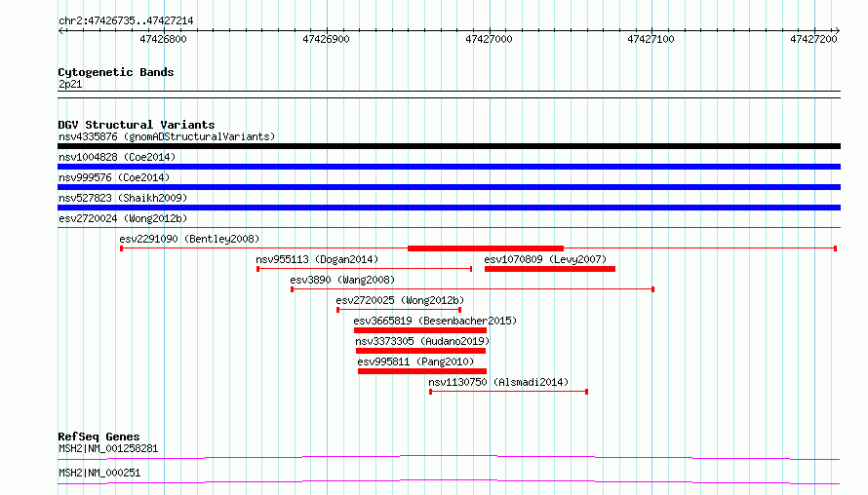Click the 47427100 ruler position label

[651, 39]
